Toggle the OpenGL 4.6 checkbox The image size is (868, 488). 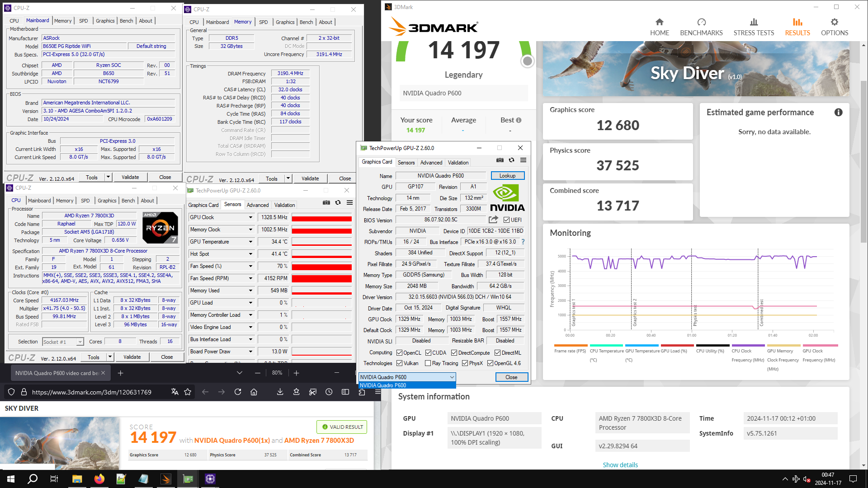pyautogui.click(x=490, y=363)
